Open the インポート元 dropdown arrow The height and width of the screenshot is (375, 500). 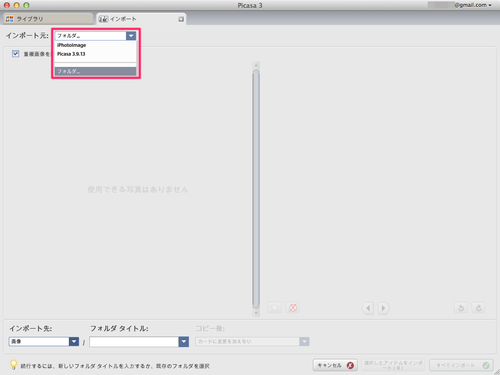pyautogui.click(x=131, y=35)
